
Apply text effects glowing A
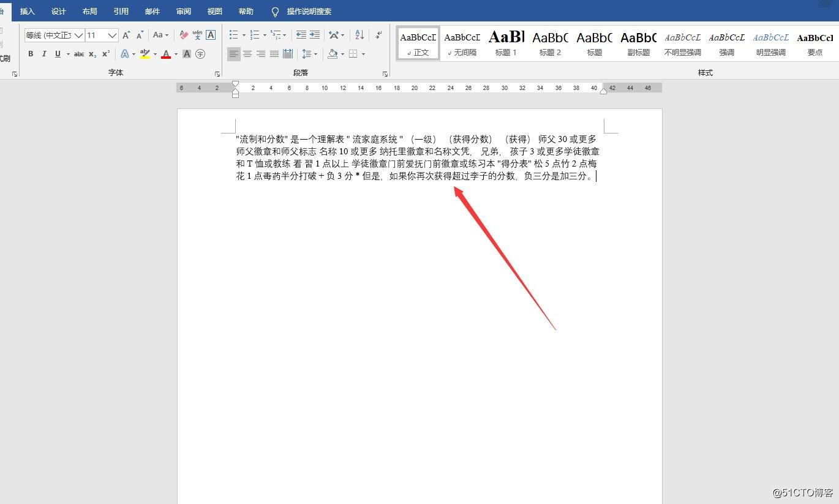pyautogui.click(x=125, y=54)
